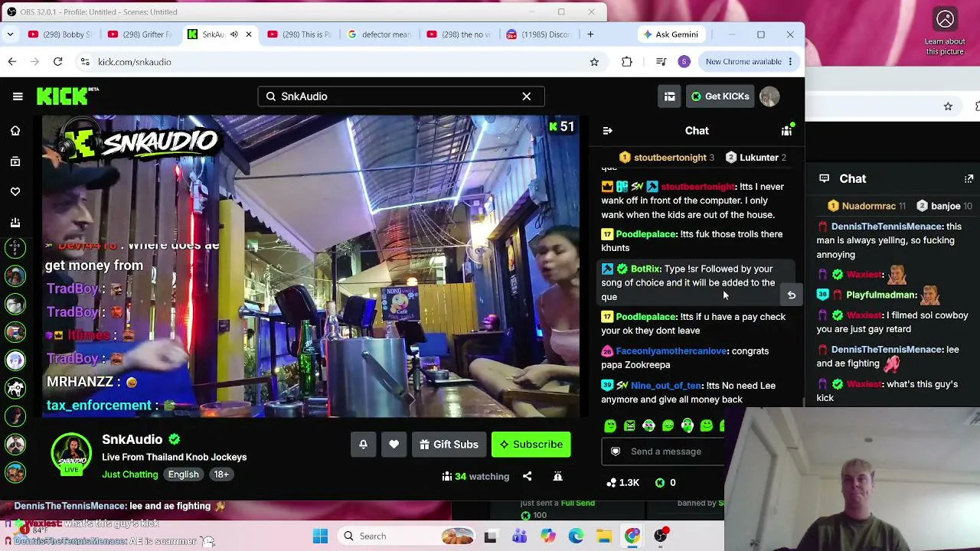Image resolution: width=980 pixels, height=551 pixels.
Task: Clear the SnkAudio search text
Action: tap(527, 96)
